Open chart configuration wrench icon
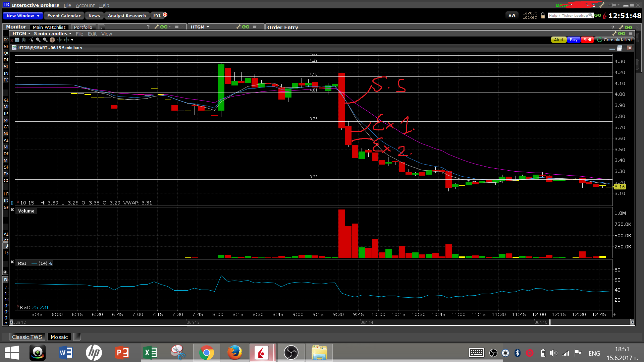 (x=614, y=34)
